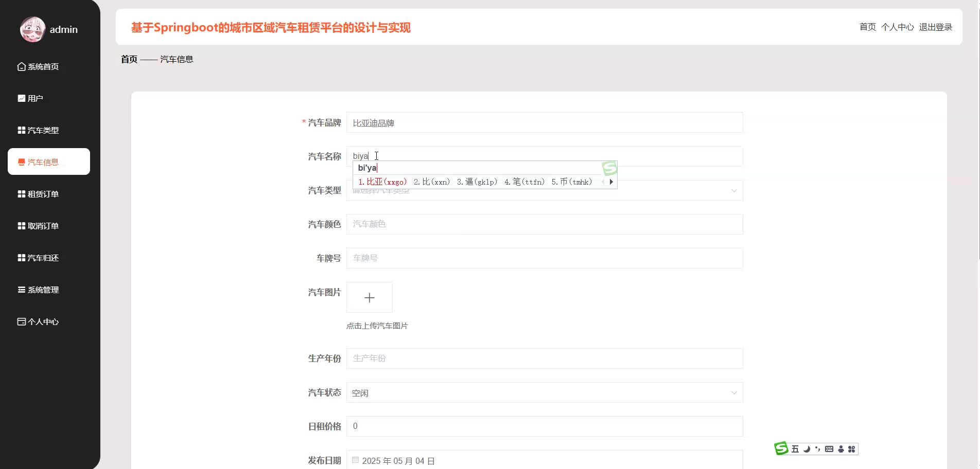Click the orange icon beside 汽车信息
This screenshot has height=469, width=980.
tap(22, 162)
